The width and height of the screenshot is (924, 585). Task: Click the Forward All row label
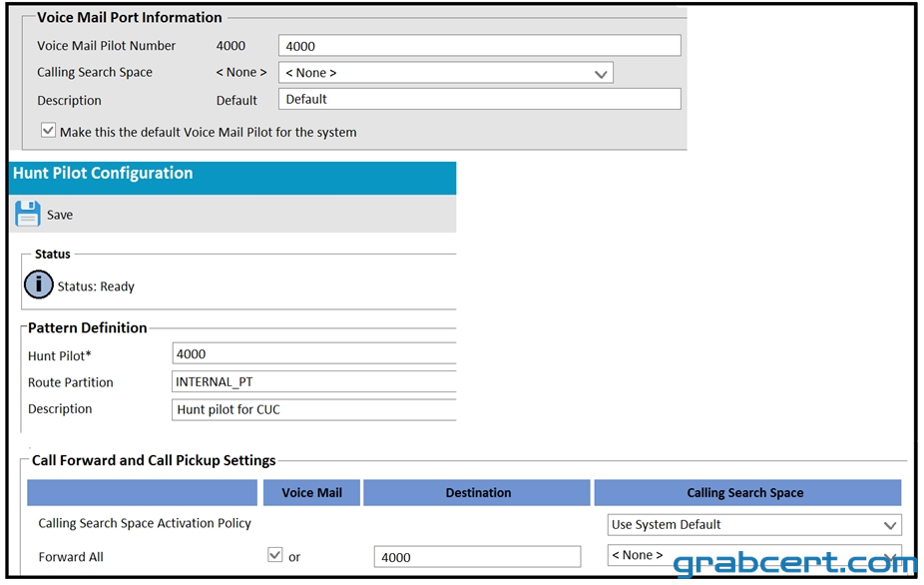point(71,557)
